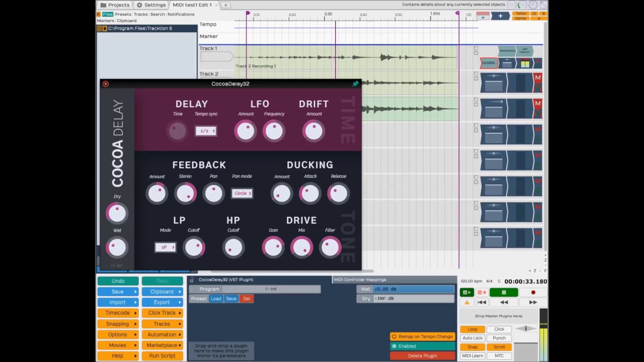Toggle the Scroll button
The image size is (644, 362).
[499, 347]
